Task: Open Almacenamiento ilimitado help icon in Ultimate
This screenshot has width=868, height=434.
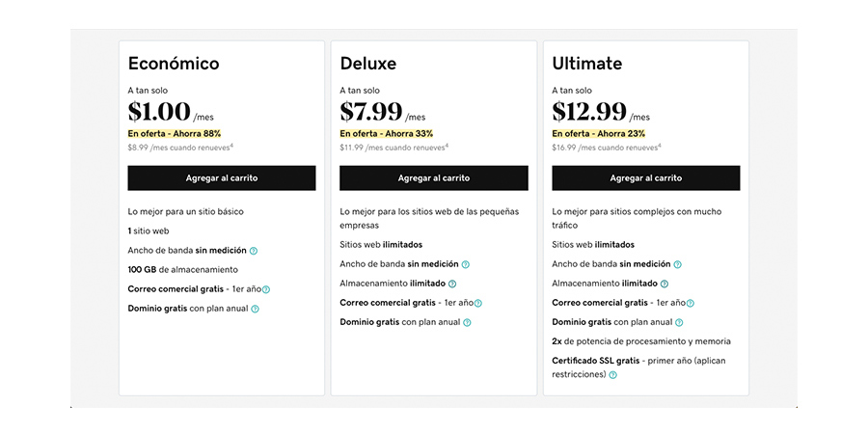Action: (665, 284)
